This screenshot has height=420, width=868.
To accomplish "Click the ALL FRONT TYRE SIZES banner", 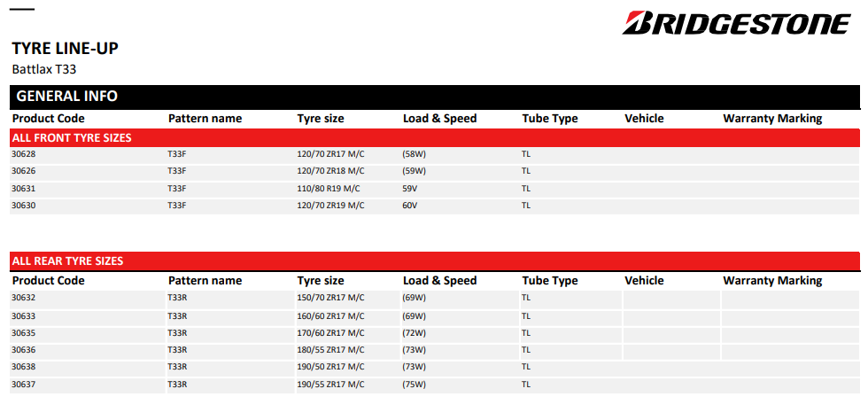I will (435, 137).
